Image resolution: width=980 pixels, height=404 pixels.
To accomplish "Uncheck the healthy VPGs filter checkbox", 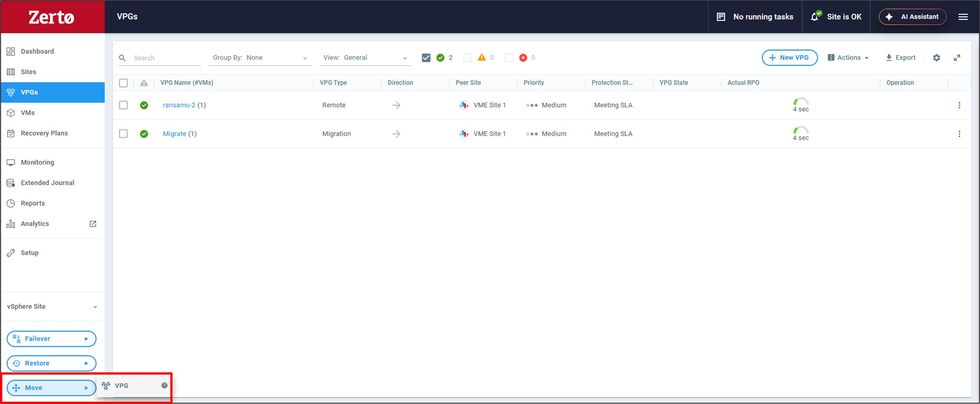I will [x=426, y=58].
